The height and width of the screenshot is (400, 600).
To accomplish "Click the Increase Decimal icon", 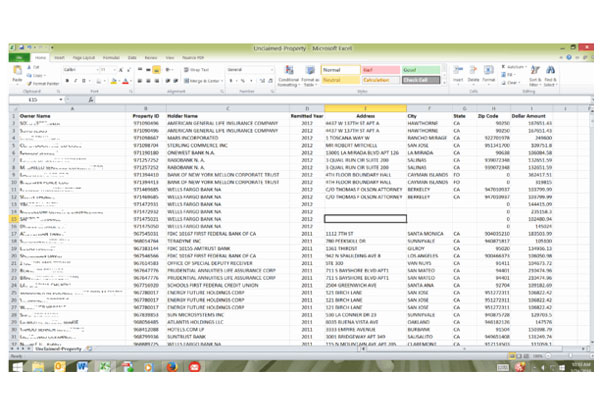I will (262, 81).
